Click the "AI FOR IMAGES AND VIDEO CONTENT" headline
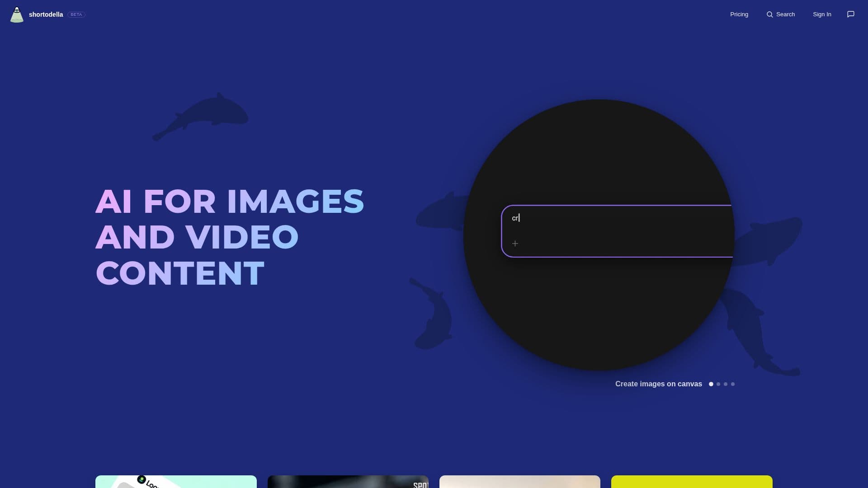Viewport: 868px width, 488px height. [x=230, y=237]
